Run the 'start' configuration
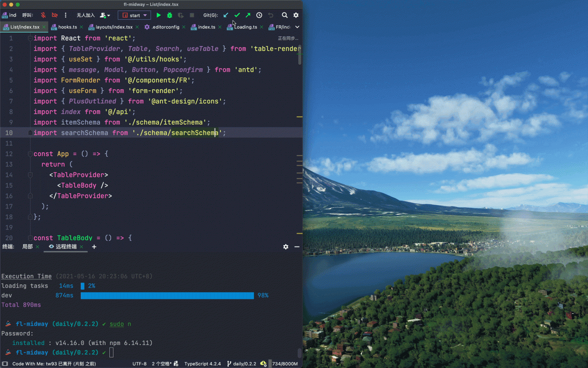 (x=158, y=15)
